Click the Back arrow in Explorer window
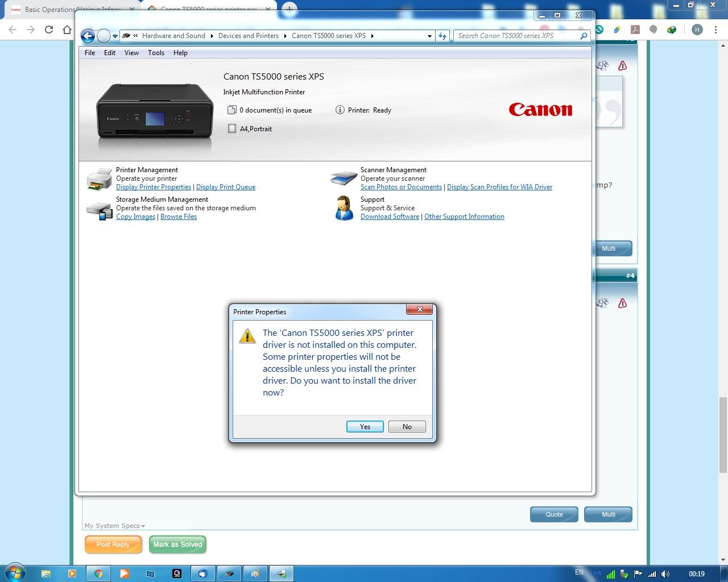Screen dimensions: 728x582 pyautogui.click(x=88, y=36)
